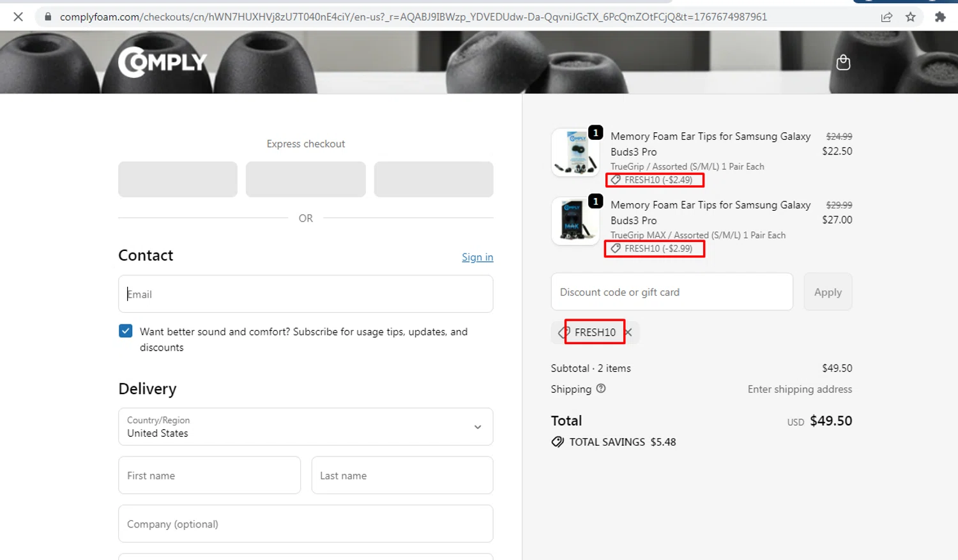
Task: Click the address bar URL text
Action: (x=413, y=17)
